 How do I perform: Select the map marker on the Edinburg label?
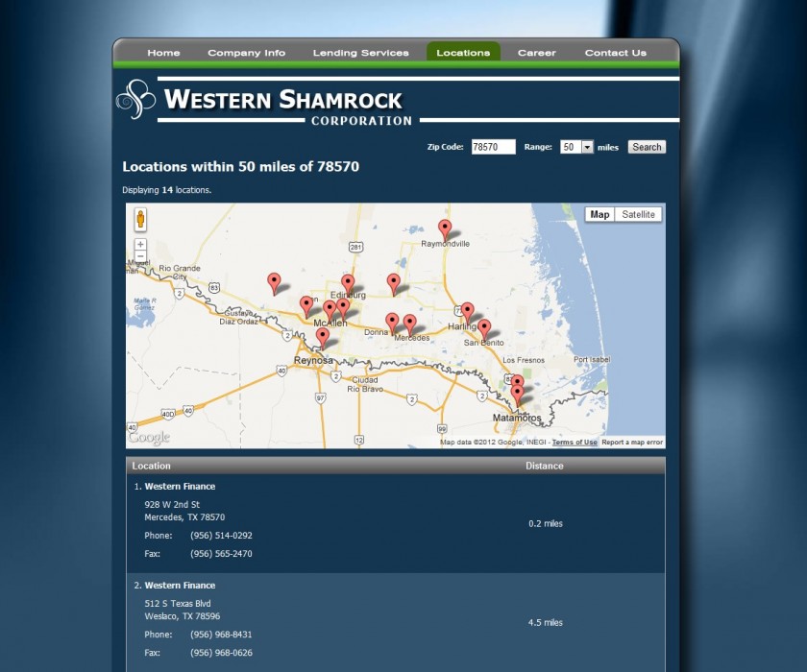pos(348,285)
